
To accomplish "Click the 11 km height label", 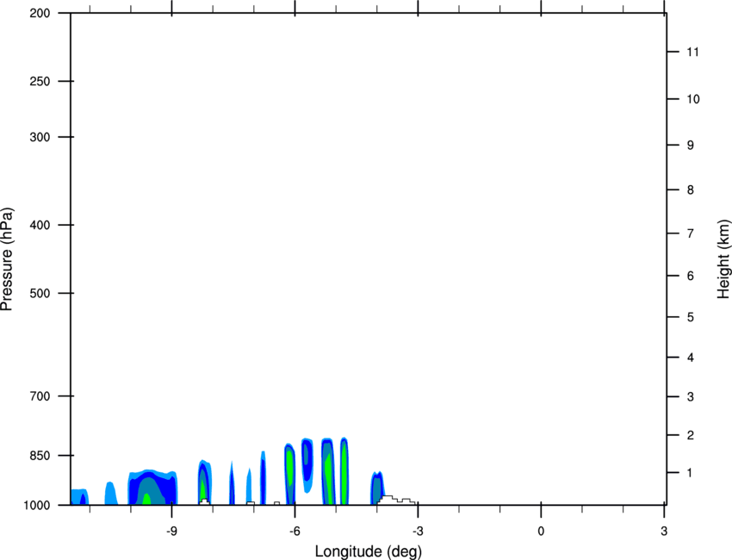I will (692, 52).
